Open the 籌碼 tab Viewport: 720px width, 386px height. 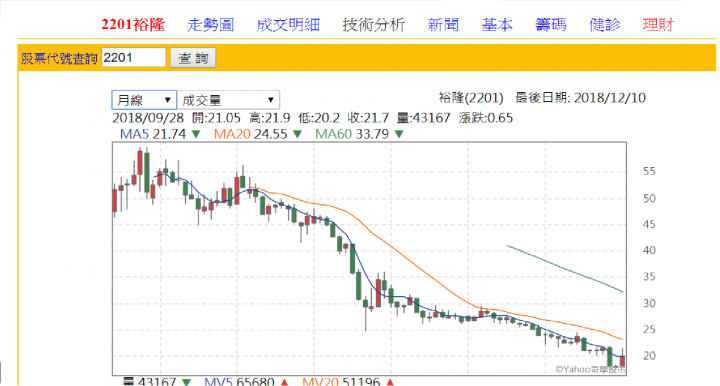(x=551, y=25)
